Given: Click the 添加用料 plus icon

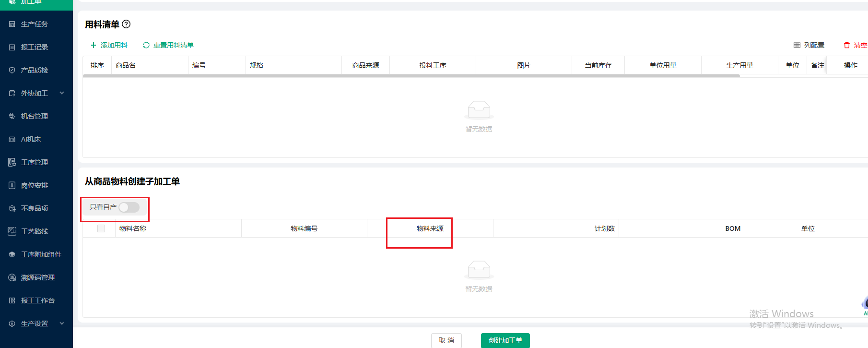Looking at the screenshot, I should coord(94,45).
